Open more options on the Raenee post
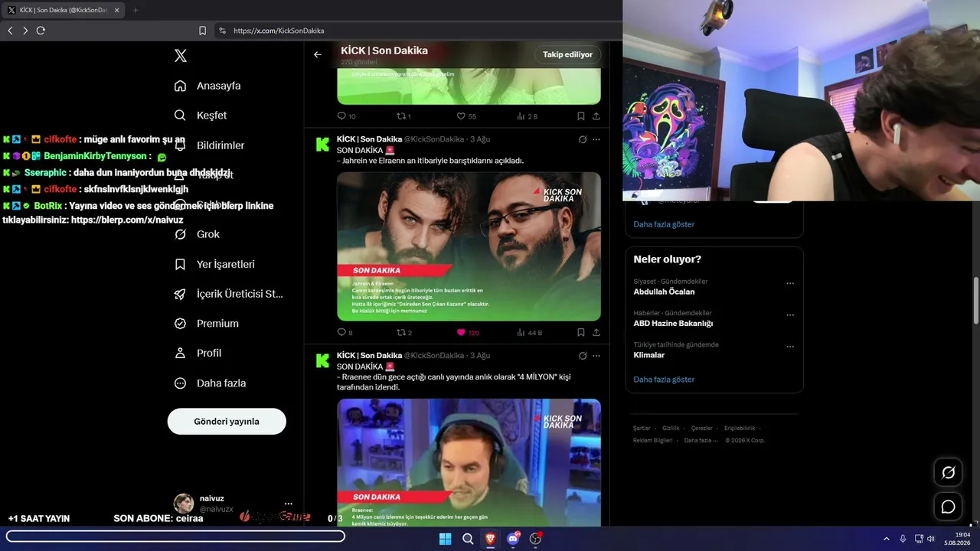Image resolution: width=980 pixels, height=551 pixels. [x=596, y=356]
